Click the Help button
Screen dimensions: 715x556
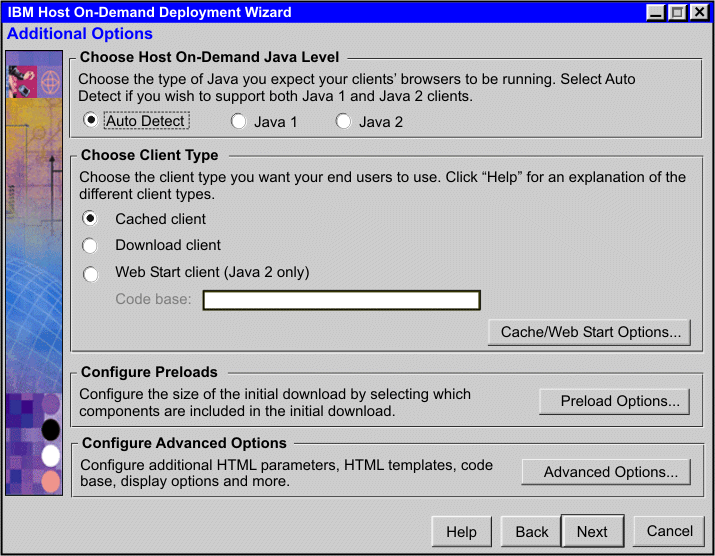461,531
